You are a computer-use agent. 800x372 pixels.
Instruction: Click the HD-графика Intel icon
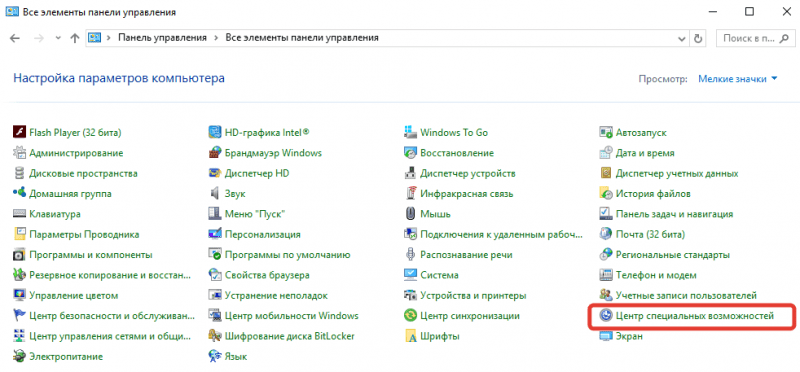click(x=215, y=133)
